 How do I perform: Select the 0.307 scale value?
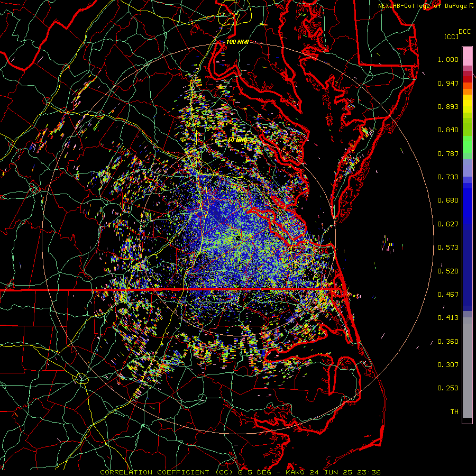coord(448,365)
